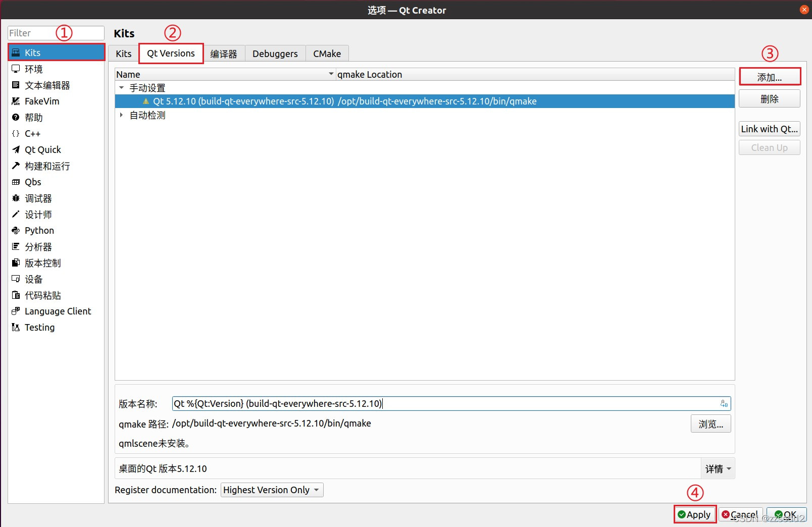Click the Cancel button
The width and height of the screenshot is (812, 527).
(x=740, y=514)
